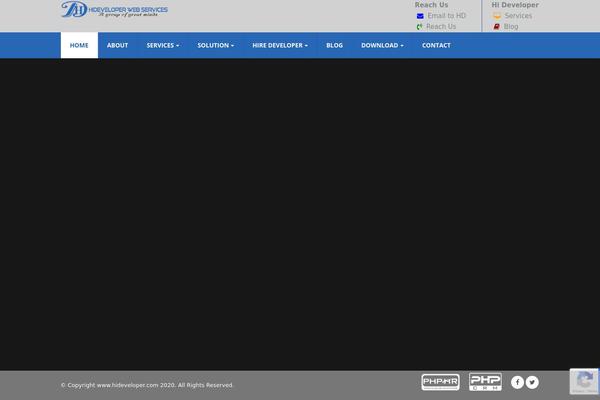Click the Blog link under Hi Developer
Image resolution: width=600 pixels, height=400 pixels.
pos(511,26)
